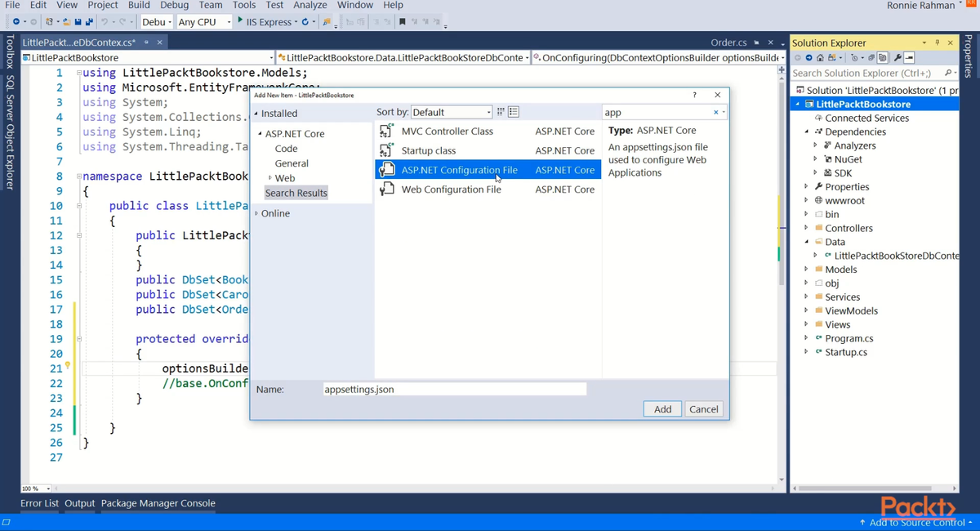Screen dimensions: 980x531
Task: Open the Tools menu
Action: click(244, 5)
